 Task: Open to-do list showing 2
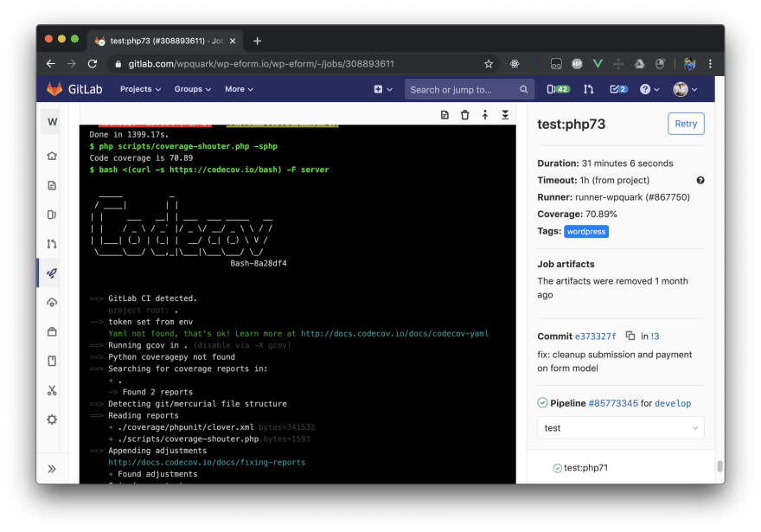[618, 89]
